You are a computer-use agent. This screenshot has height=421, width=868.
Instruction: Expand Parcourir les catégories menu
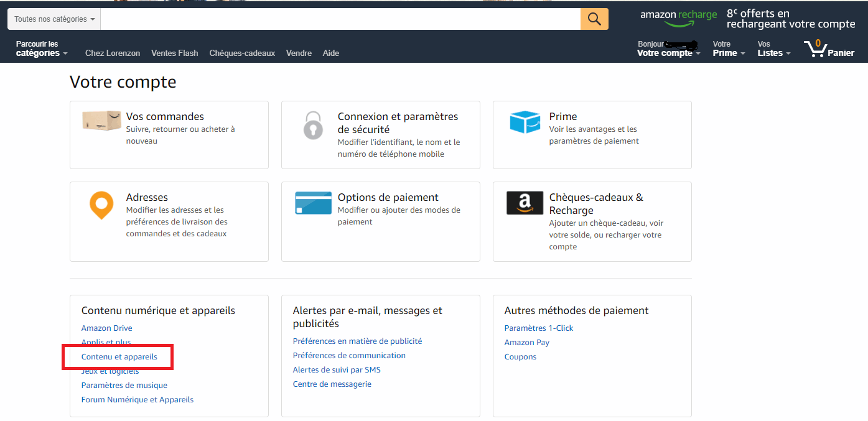coord(42,49)
